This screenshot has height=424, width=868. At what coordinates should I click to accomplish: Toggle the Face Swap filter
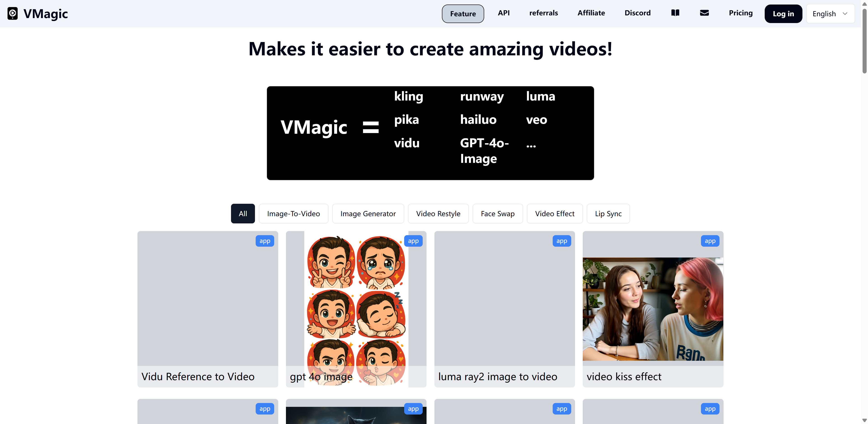click(497, 213)
